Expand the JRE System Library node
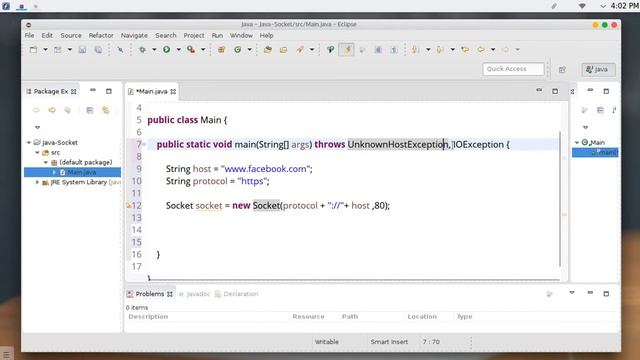The image size is (640, 360). click(x=37, y=182)
